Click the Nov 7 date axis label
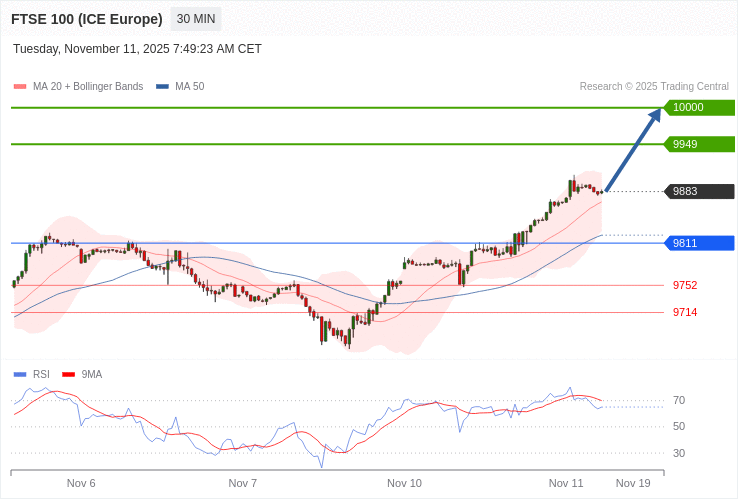 click(243, 483)
